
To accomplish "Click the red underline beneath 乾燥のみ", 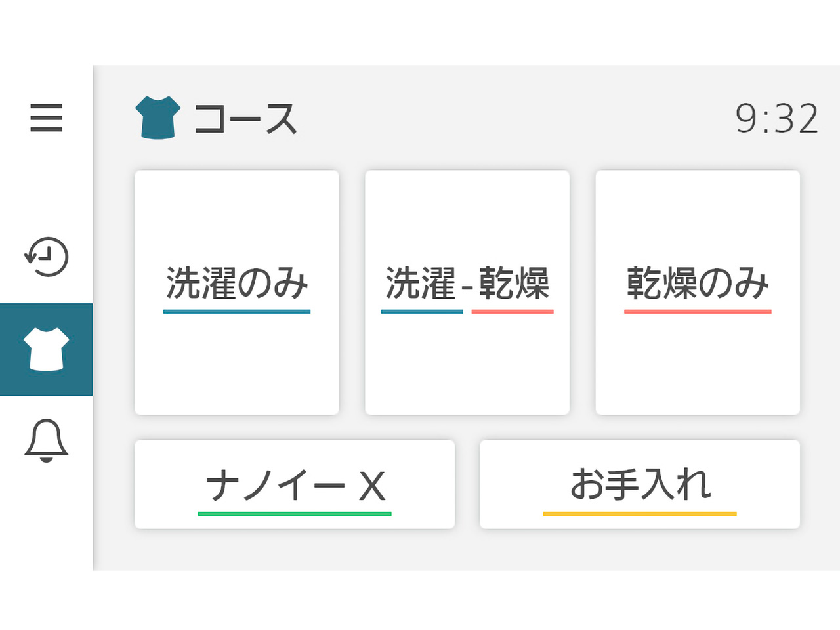I will pyautogui.click(x=698, y=312).
